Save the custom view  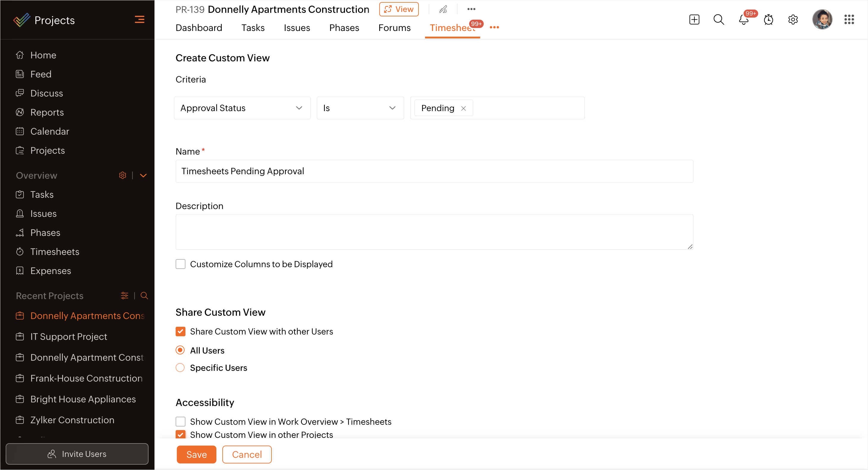click(196, 454)
